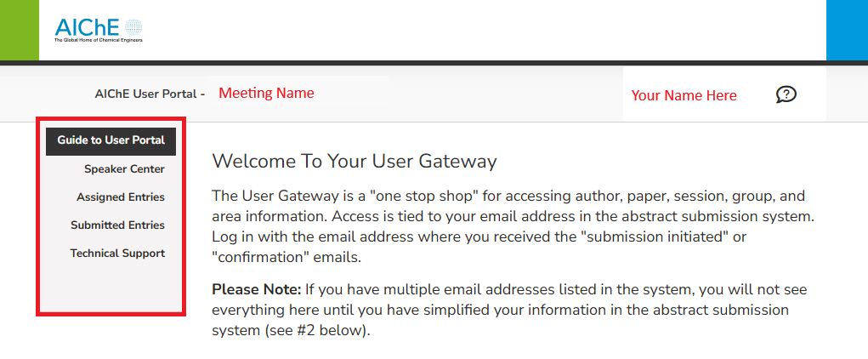The width and height of the screenshot is (868, 359).
Task: Click the AIChE User Portal title label
Action: coord(150,94)
